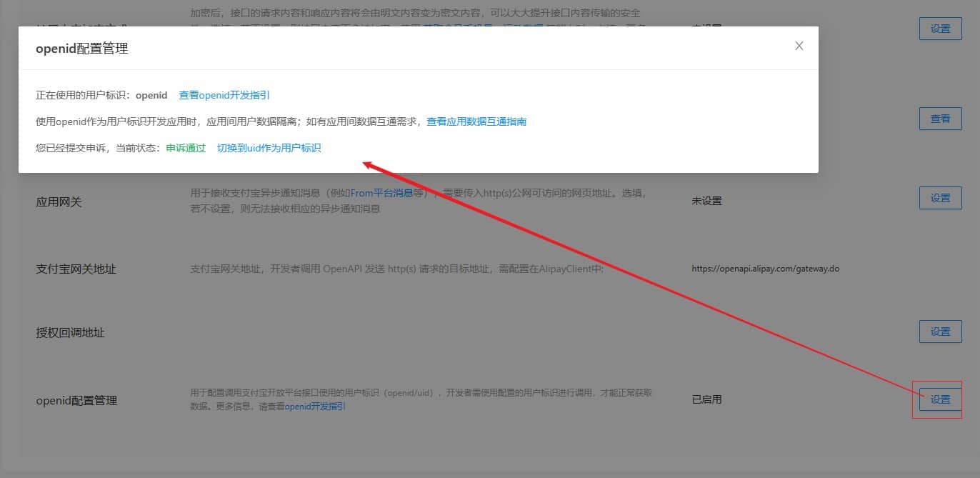Viewport: 980px width, 478px height.
Task: Click the 已启用 status in the openid row
Action: point(706,399)
